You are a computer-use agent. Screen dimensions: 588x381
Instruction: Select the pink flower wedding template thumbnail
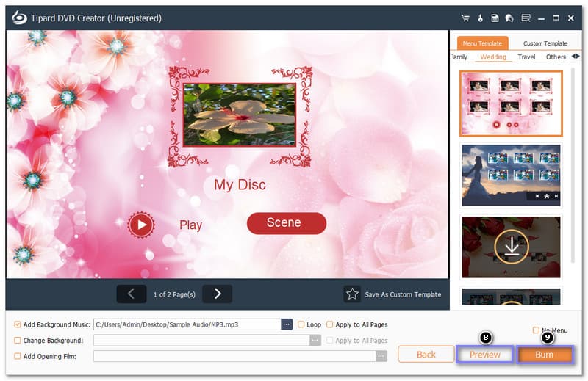pyautogui.click(x=511, y=104)
